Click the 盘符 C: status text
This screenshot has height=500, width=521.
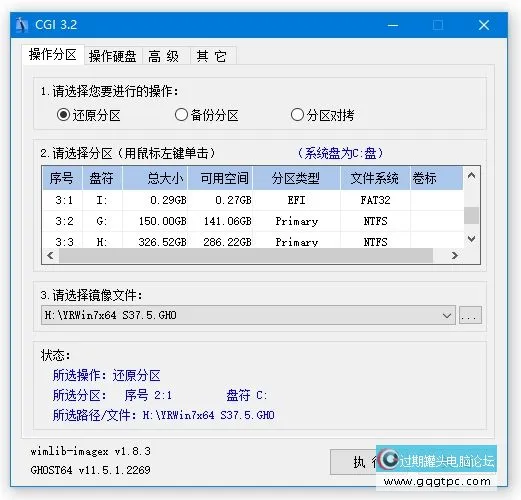247,395
